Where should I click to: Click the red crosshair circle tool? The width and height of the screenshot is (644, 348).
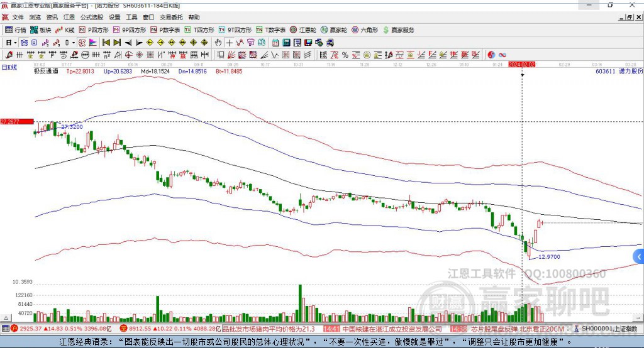(x=128, y=55)
